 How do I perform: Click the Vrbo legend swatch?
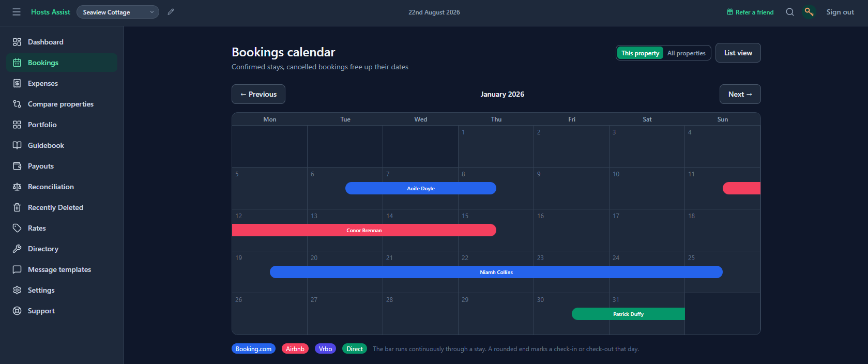pos(325,349)
